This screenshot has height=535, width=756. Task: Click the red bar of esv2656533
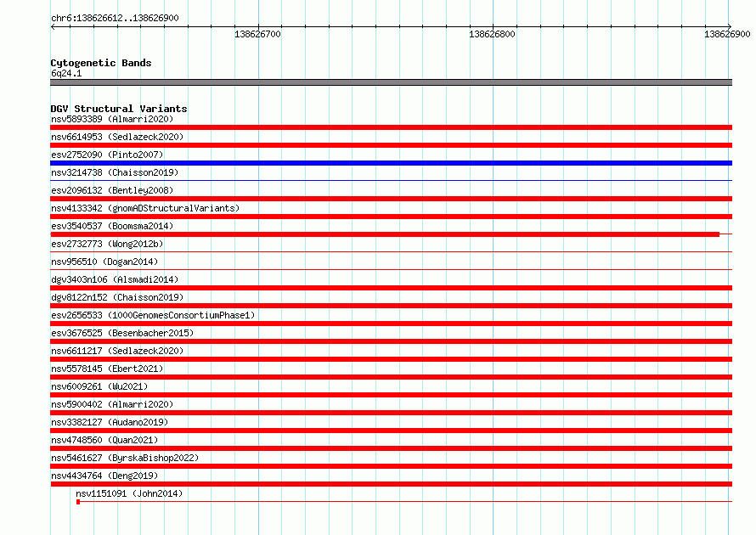pos(391,324)
